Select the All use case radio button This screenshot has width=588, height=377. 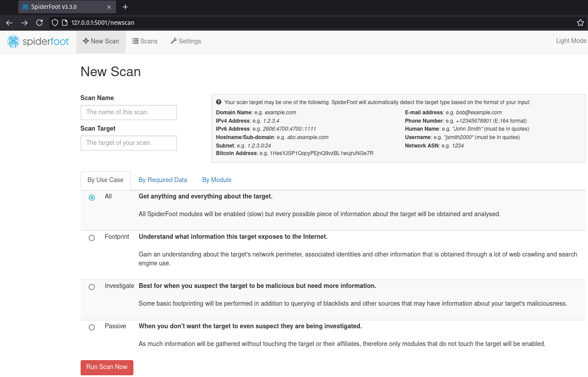92,198
